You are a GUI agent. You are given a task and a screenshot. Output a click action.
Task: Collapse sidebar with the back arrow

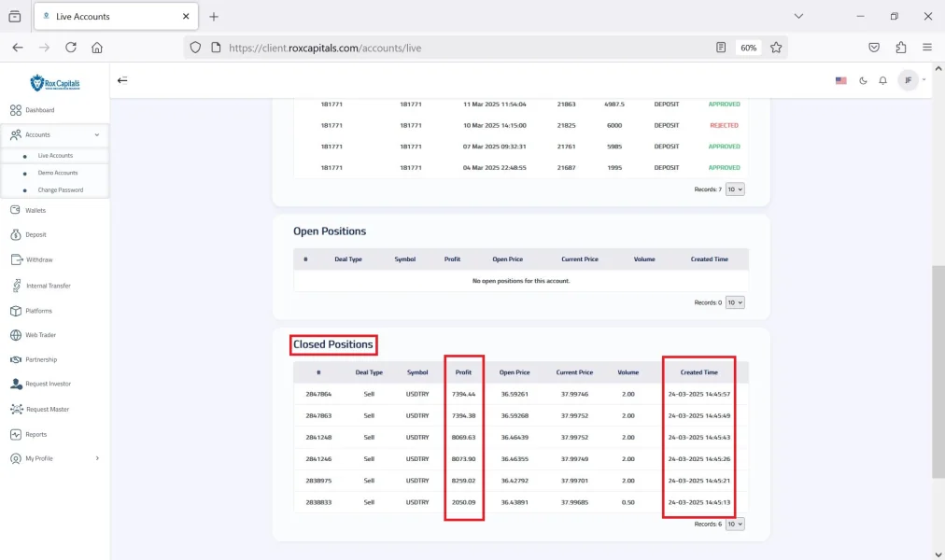[x=122, y=80]
